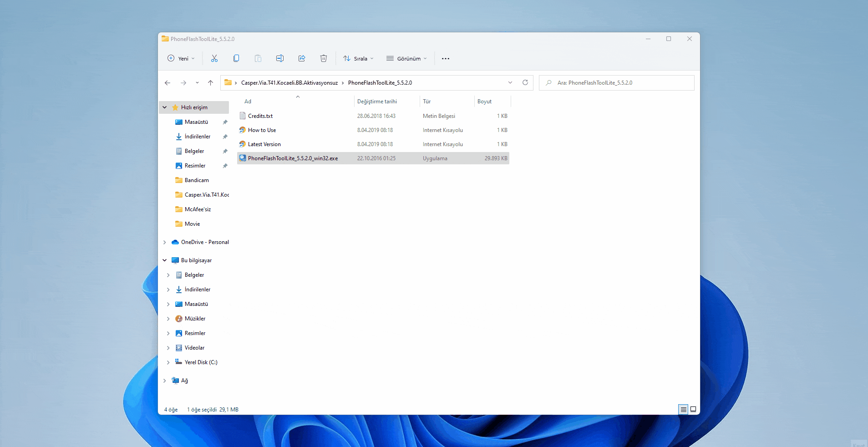Screen dimensions: 868x447
Task: Click the Latest Version shortcut icon
Action: (x=243, y=144)
